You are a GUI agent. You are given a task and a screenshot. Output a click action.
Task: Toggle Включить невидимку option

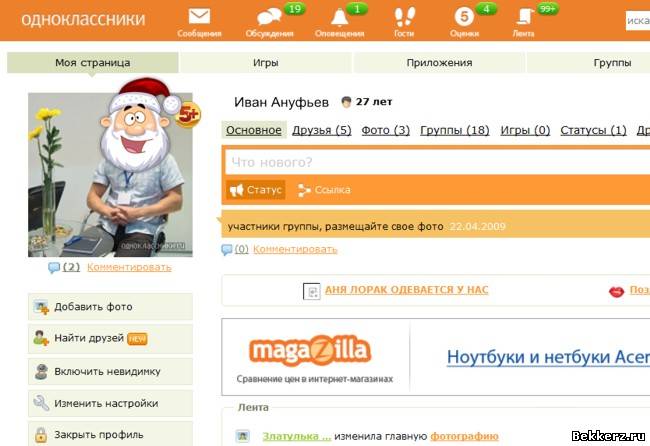[x=110, y=371]
